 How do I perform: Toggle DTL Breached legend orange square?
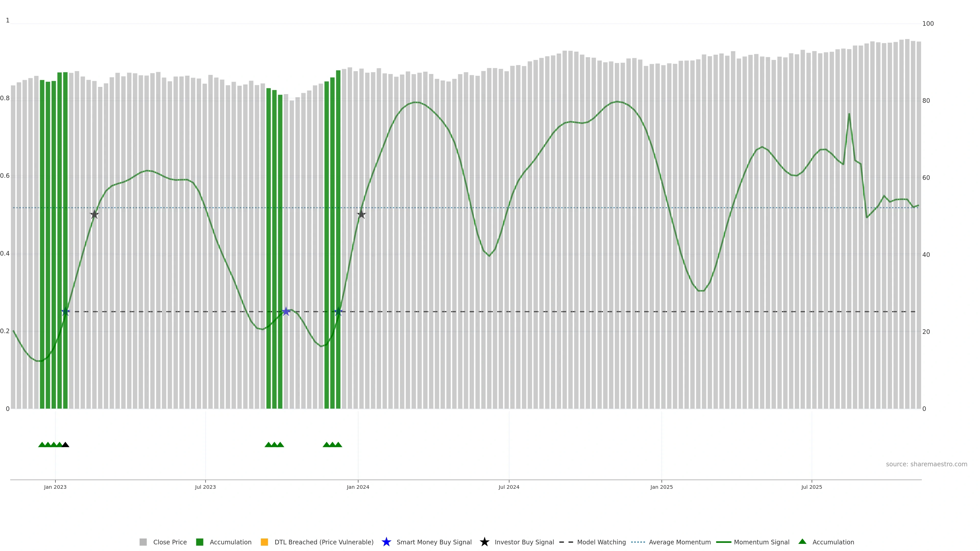point(264,542)
